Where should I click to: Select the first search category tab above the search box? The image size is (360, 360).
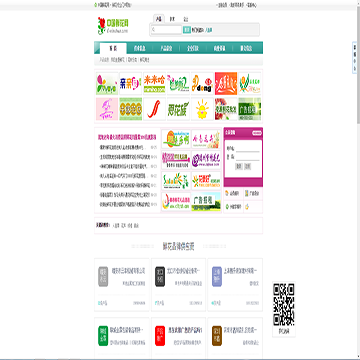159,19
